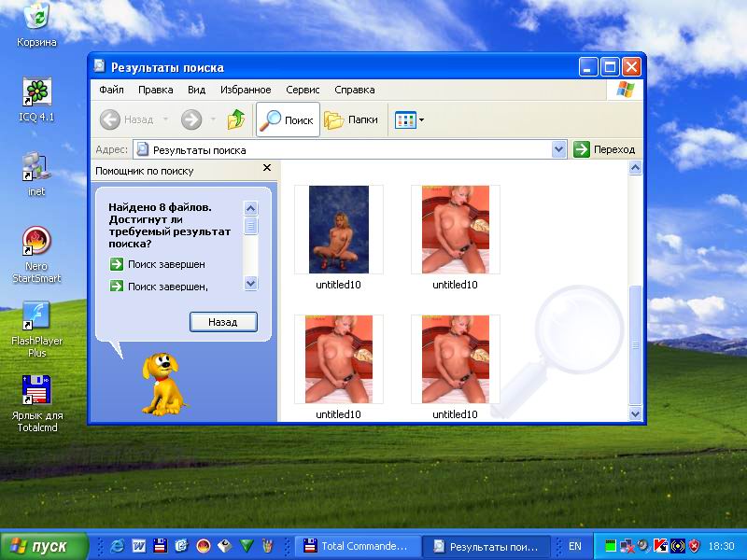Select the FlashPlayer Plus desktop shortcut
Image resolution: width=747 pixels, height=560 pixels.
pos(36,329)
